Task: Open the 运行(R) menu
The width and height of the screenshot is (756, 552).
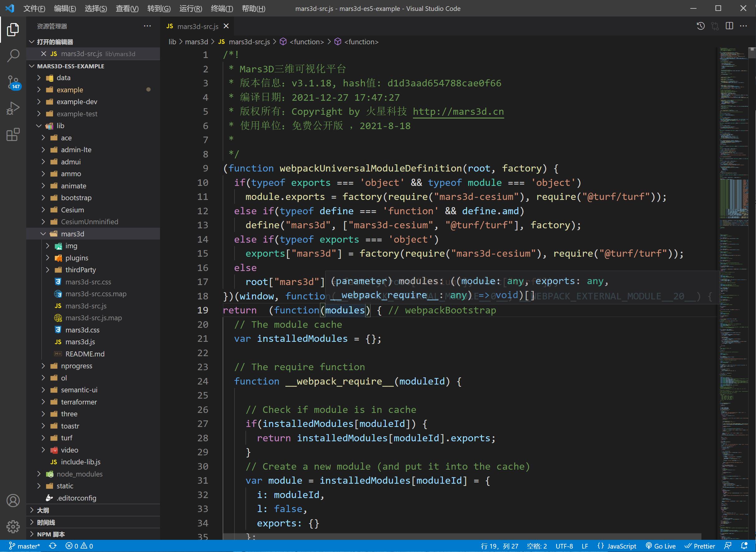Action: (x=191, y=8)
